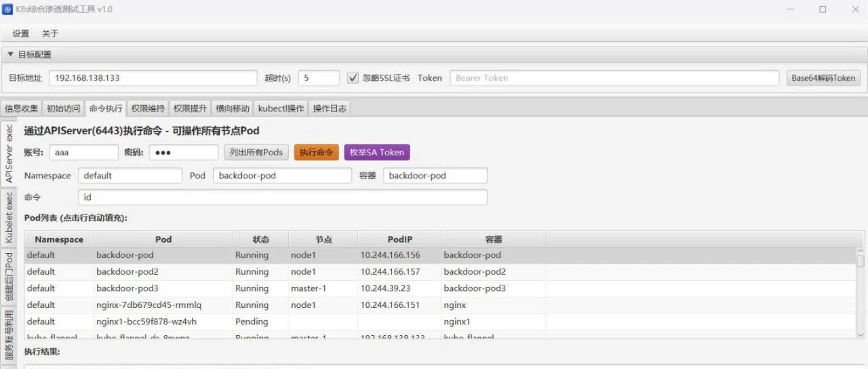868x369 pixels.
Task: Click the PodIP column header
Action: pos(399,239)
